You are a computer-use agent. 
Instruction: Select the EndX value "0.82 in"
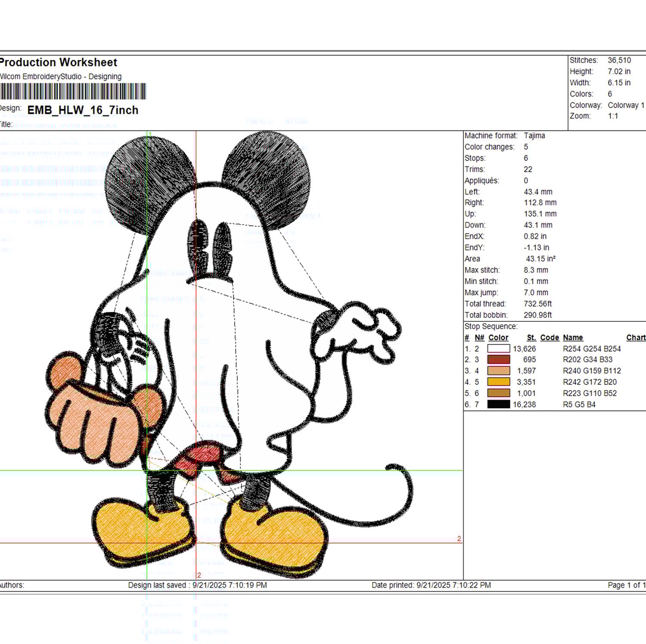click(x=535, y=236)
